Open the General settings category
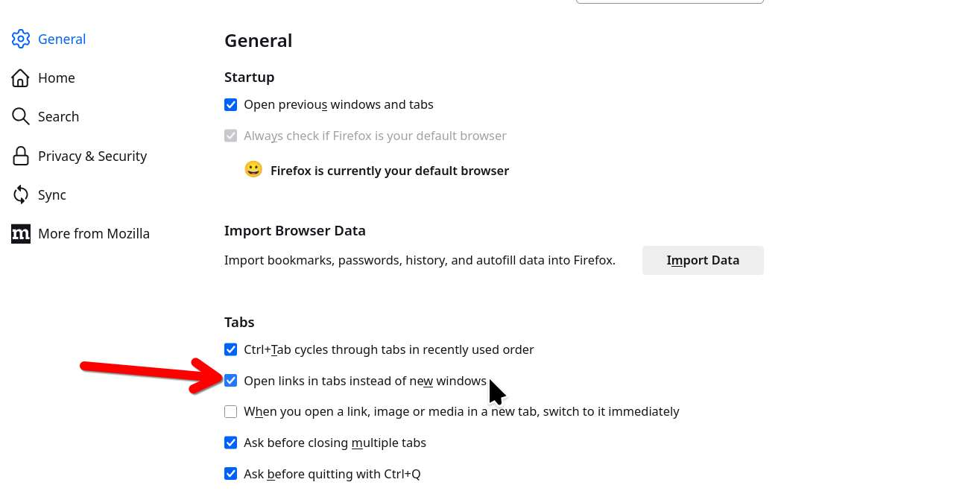This screenshot has width=980, height=491. (x=62, y=39)
